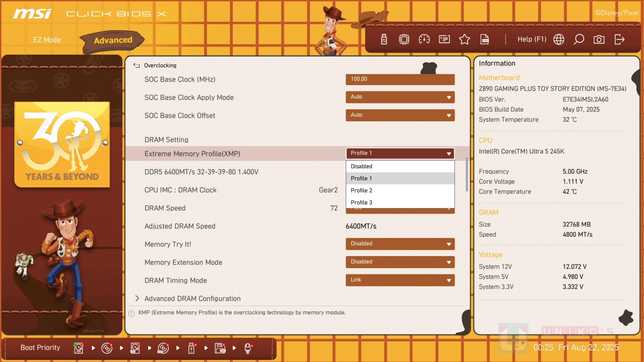Image resolution: width=644 pixels, height=362 pixels.
Task: Open the ID card icon in toolbar
Action: click(x=444, y=39)
